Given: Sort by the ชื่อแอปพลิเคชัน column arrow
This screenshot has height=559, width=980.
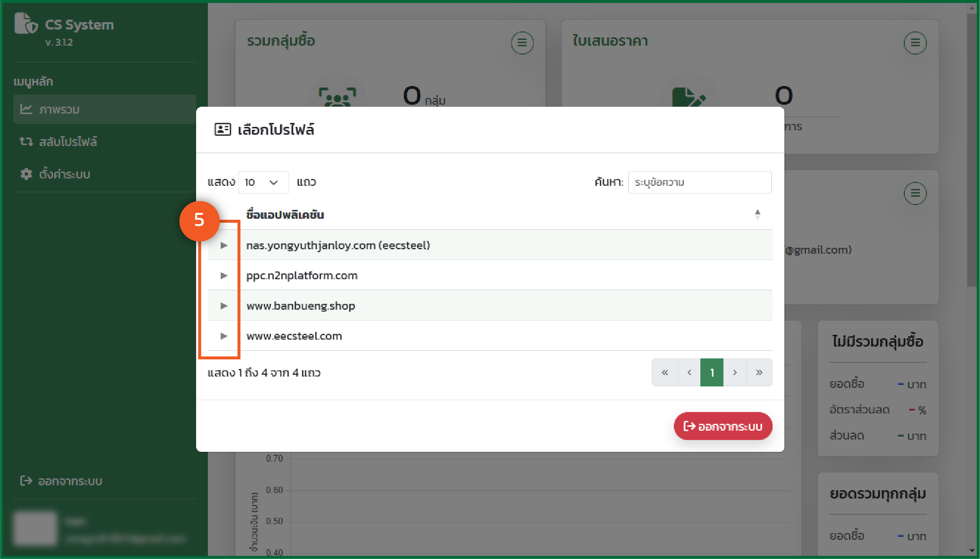Looking at the screenshot, I should [x=757, y=214].
